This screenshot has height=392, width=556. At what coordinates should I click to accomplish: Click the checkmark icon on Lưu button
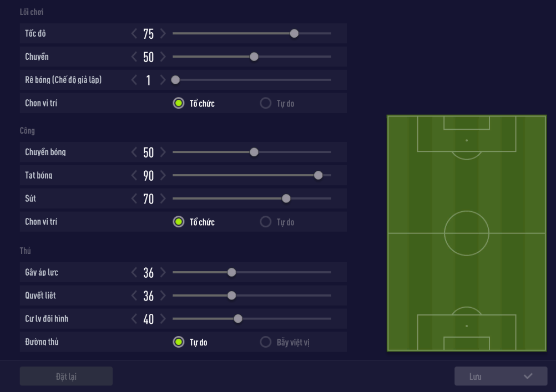[x=528, y=376]
